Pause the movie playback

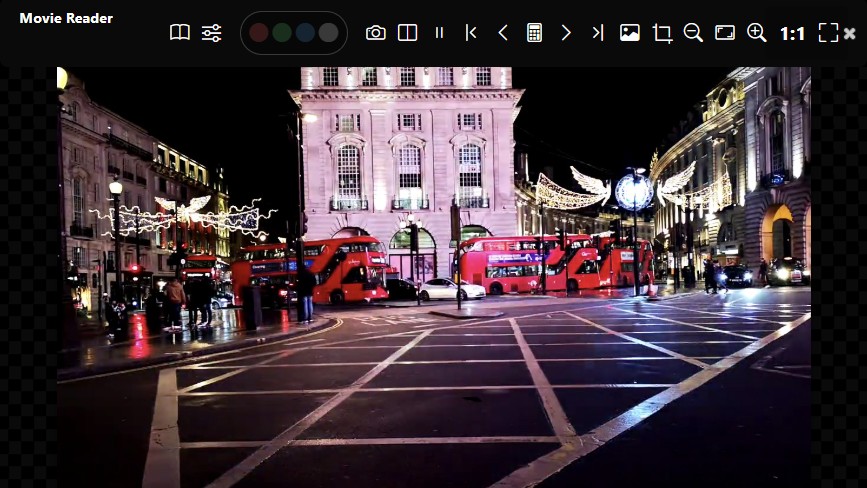click(x=439, y=33)
